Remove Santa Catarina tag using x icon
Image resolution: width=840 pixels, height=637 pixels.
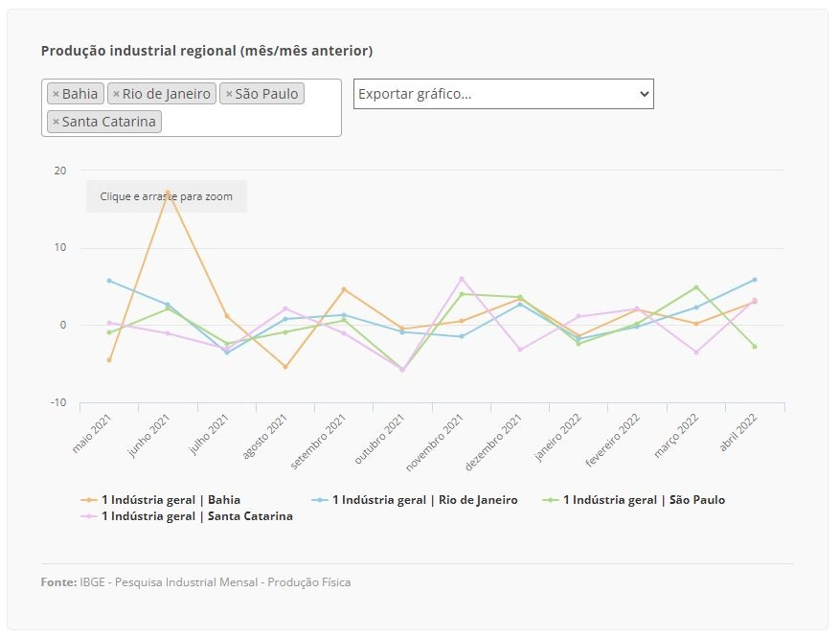coord(56,123)
